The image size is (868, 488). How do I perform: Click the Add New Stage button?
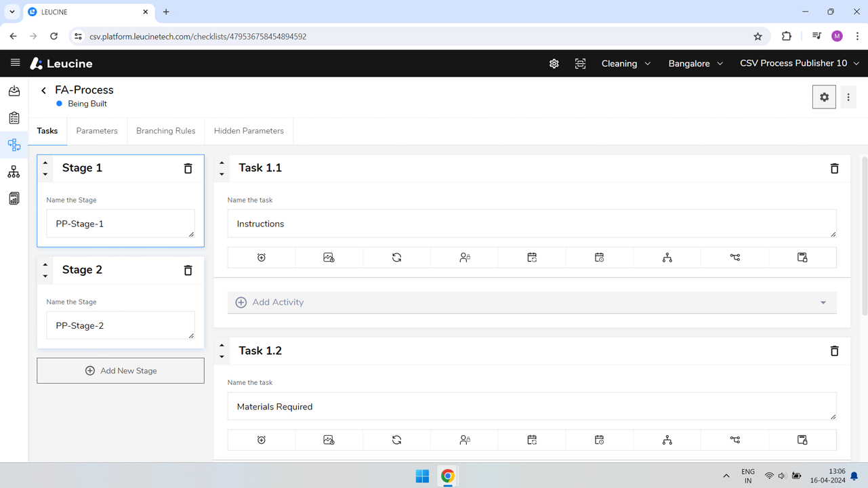click(121, 371)
